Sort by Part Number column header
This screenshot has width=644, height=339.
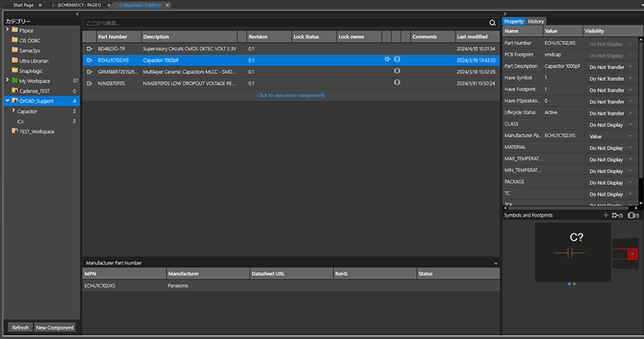tap(118, 36)
